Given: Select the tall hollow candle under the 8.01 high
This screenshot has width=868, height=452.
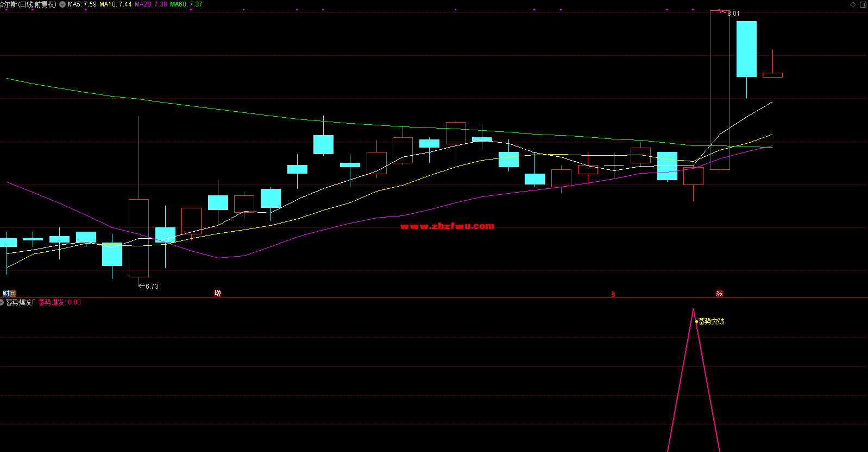Looking at the screenshot, I should [x=720, y=90].
